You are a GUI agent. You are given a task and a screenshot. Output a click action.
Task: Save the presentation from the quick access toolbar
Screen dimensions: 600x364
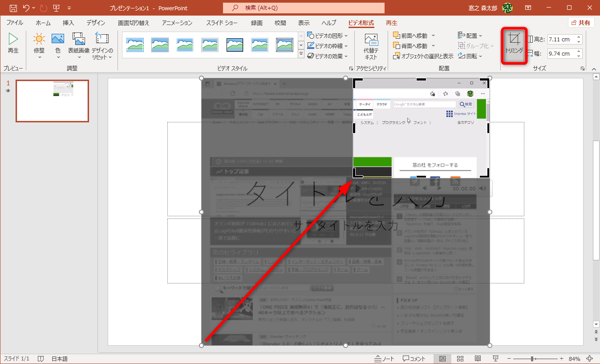13,8
